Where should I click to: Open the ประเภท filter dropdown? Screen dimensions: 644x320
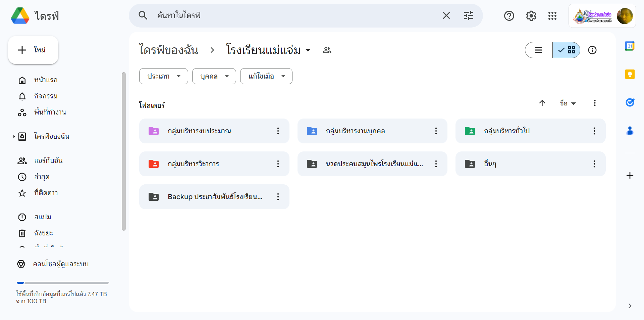coord(164,76)
